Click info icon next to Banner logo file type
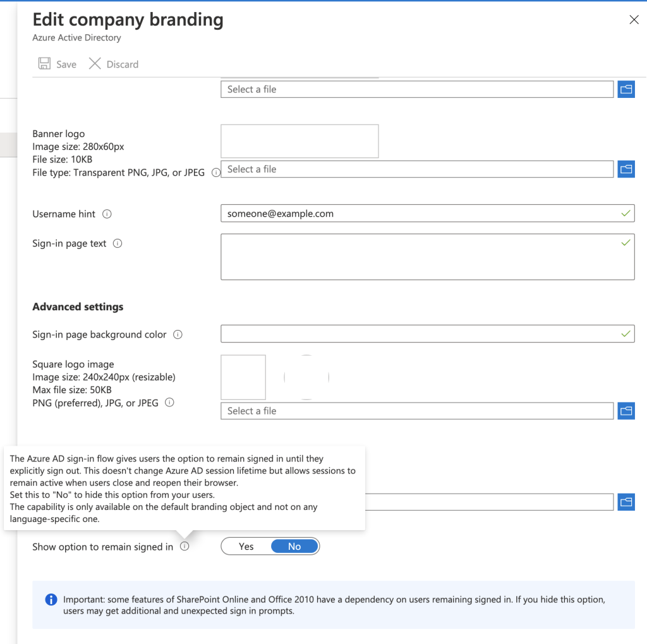Viewport: 647px width, 644px height. pyautogui.click(x=215, y=173)
